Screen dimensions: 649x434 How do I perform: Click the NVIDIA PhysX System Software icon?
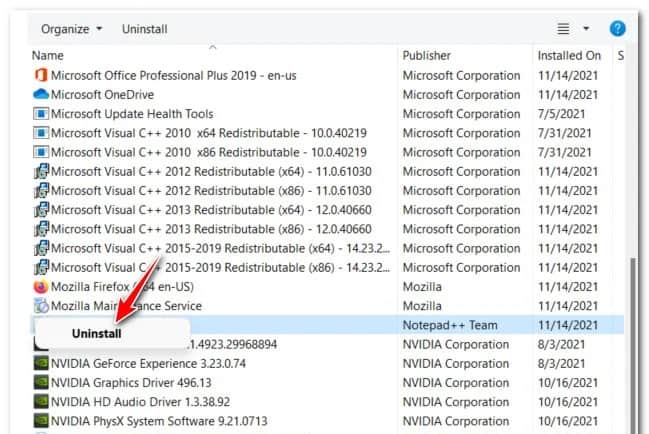click(x=41, y=421)
